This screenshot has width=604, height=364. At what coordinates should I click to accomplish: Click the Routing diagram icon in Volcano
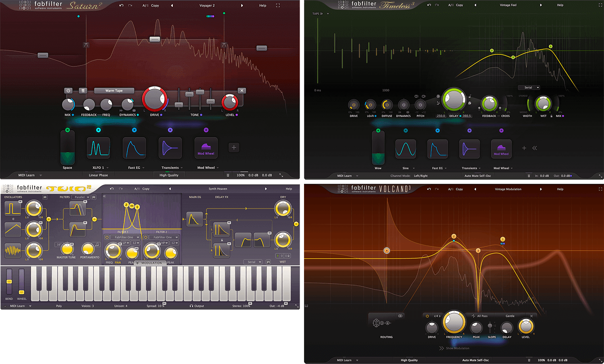coord(382,323)
